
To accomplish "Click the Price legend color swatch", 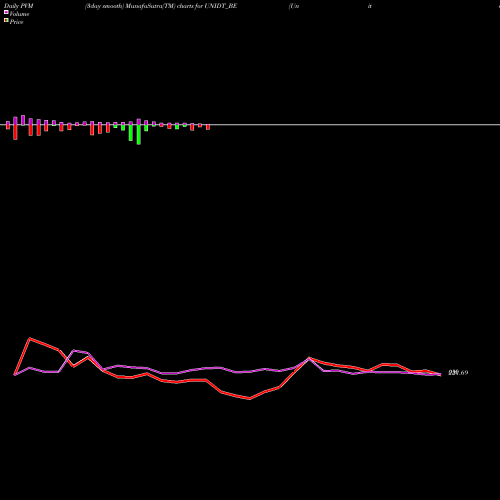I will pyautogui.click(x=6, y=21).
